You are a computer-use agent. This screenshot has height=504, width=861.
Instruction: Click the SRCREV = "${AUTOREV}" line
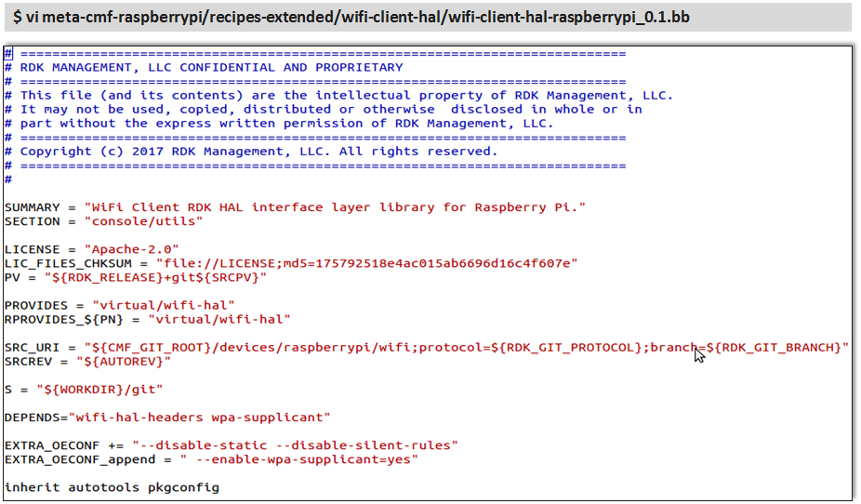coord(87,361)
